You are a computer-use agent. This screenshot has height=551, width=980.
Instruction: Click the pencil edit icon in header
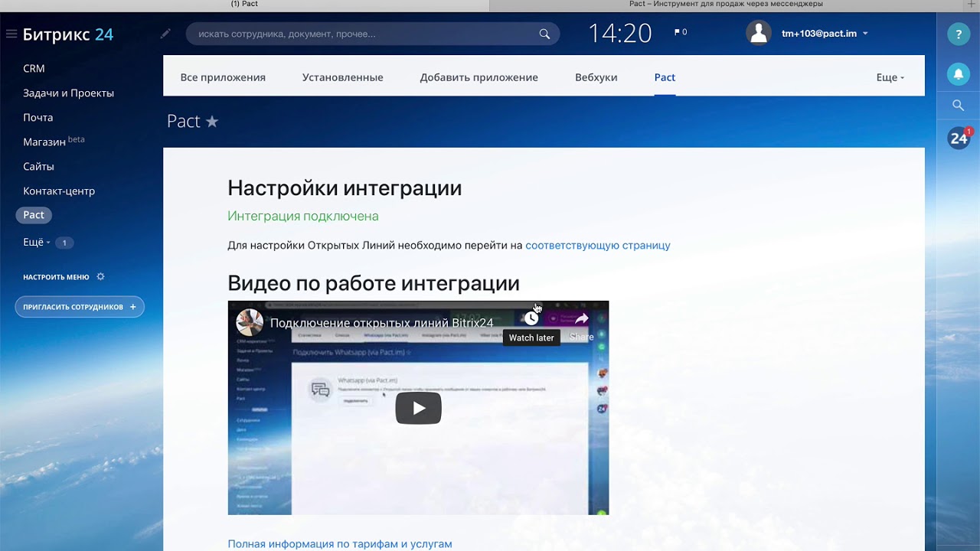(165, 34)
